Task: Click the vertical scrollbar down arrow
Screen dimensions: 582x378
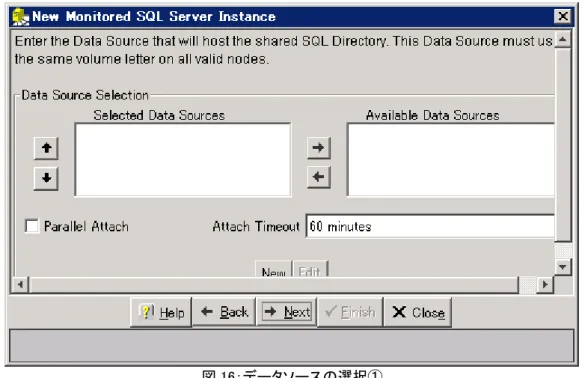Action: [x=563, y=267]
